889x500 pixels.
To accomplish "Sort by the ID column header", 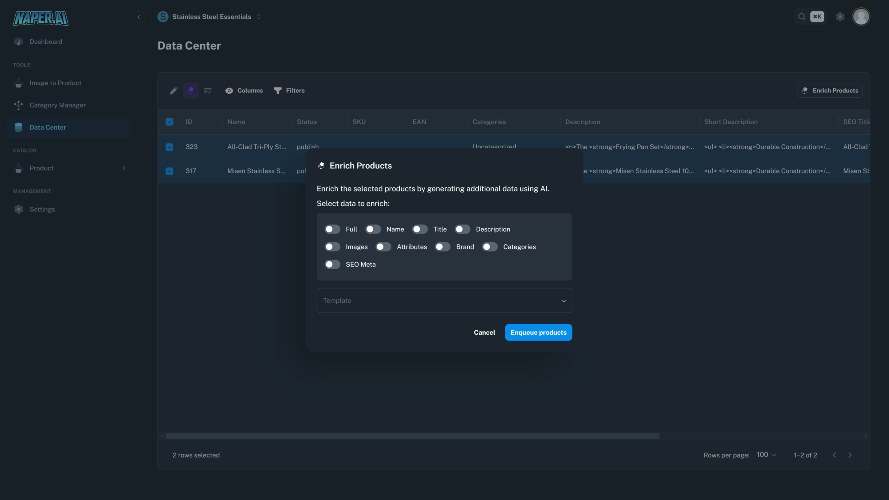I will [x=189, y=122].
